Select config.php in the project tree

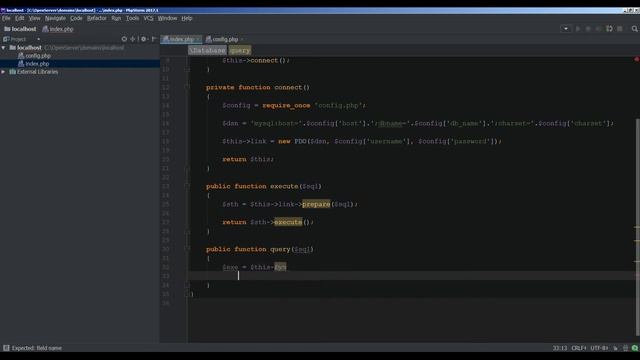click(34, 56)
